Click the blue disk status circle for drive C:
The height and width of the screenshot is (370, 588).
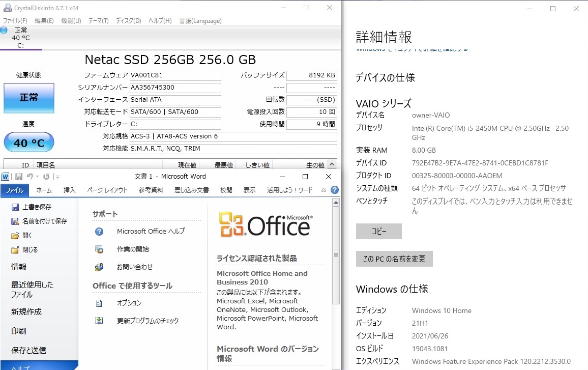pyautogui.click(x=4, y=31)
